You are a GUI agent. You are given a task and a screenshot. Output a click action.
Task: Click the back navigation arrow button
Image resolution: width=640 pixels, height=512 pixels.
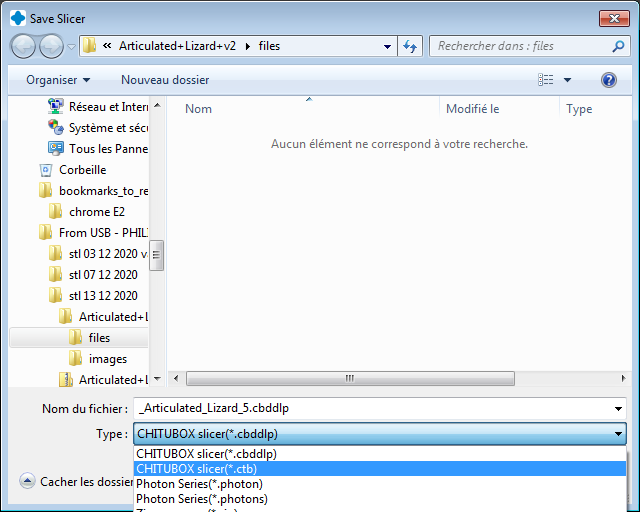point(23,46)
